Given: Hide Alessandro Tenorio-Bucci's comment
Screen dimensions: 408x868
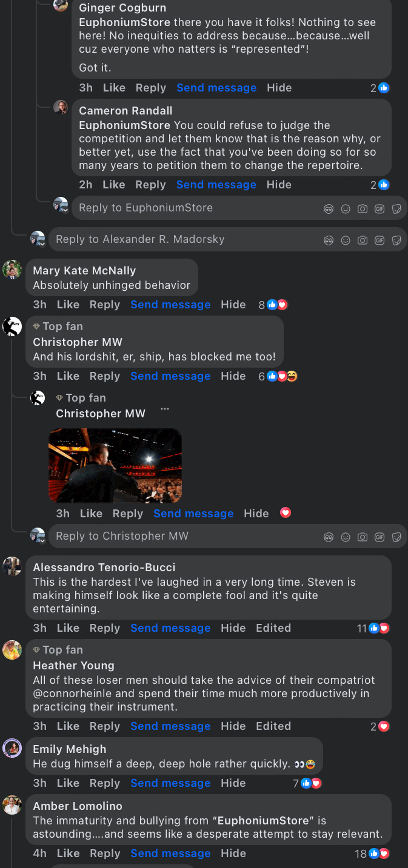Looking at the screenshot, I should click(x=233, y=628).
